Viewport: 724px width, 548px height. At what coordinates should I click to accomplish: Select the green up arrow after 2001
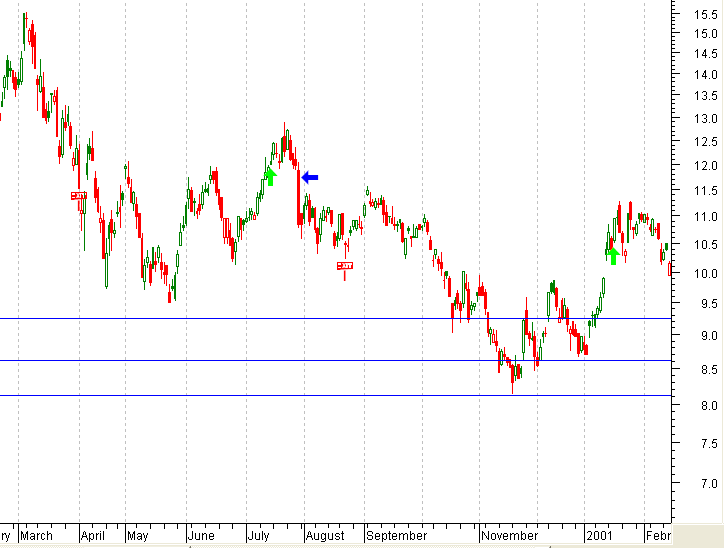613,256
